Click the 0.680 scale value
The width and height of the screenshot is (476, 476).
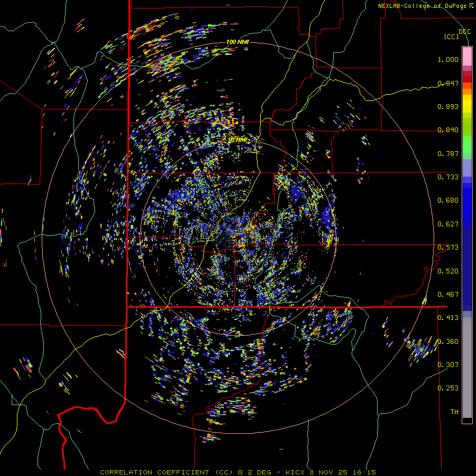[x=448, y=200]
